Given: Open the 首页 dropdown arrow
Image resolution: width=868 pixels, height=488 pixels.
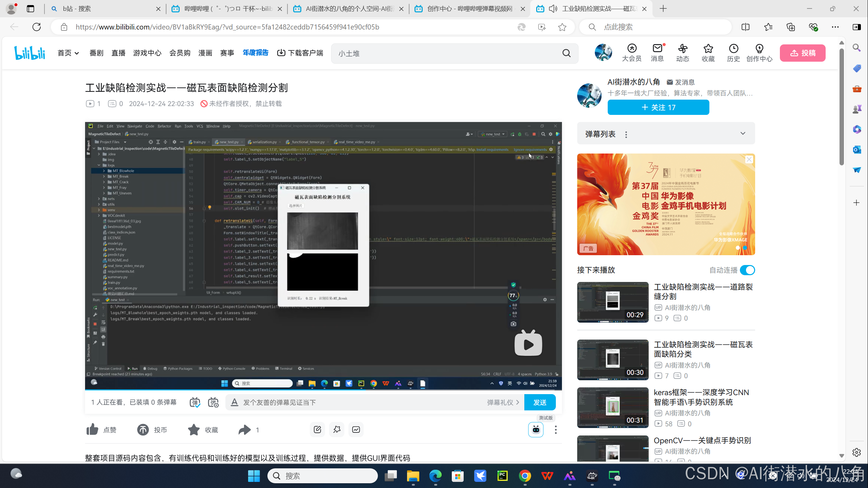Looking at the screenshot, I should (77, 53).
